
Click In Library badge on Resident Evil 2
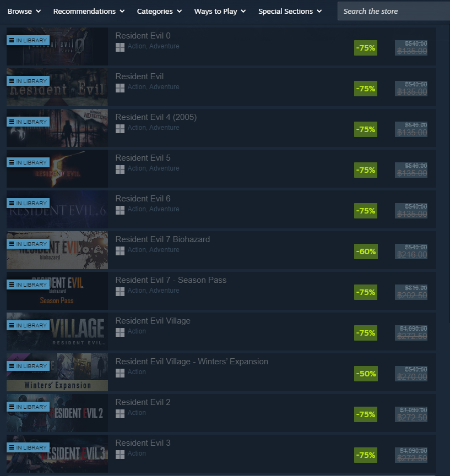click(28, 407)
